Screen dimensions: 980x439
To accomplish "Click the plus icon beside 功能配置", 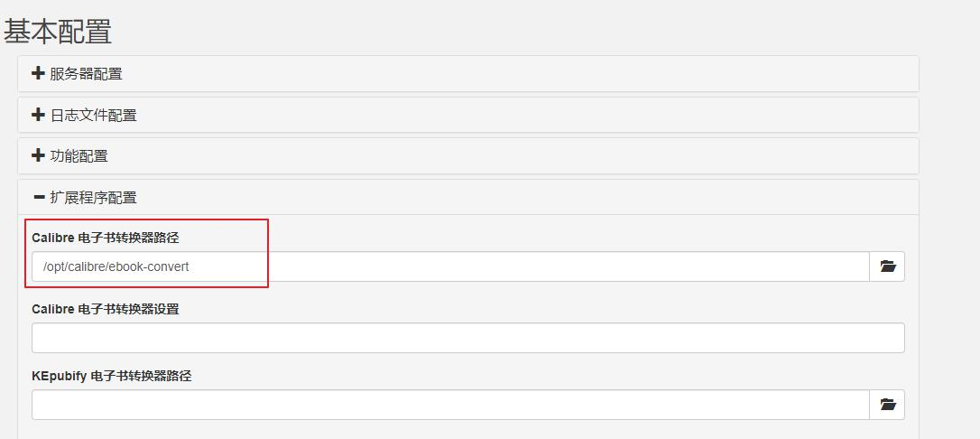I will (x=38, y=155).
